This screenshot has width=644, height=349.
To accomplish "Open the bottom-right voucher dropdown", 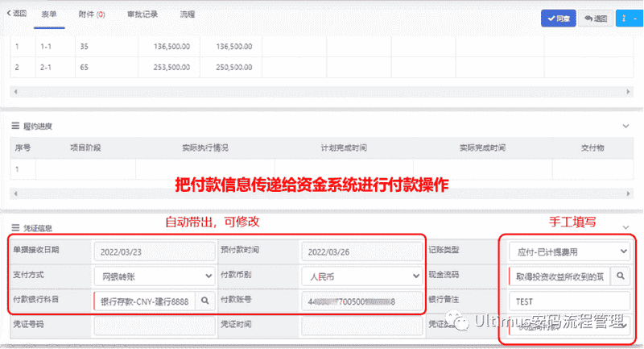I will click(x=569, y=326).
